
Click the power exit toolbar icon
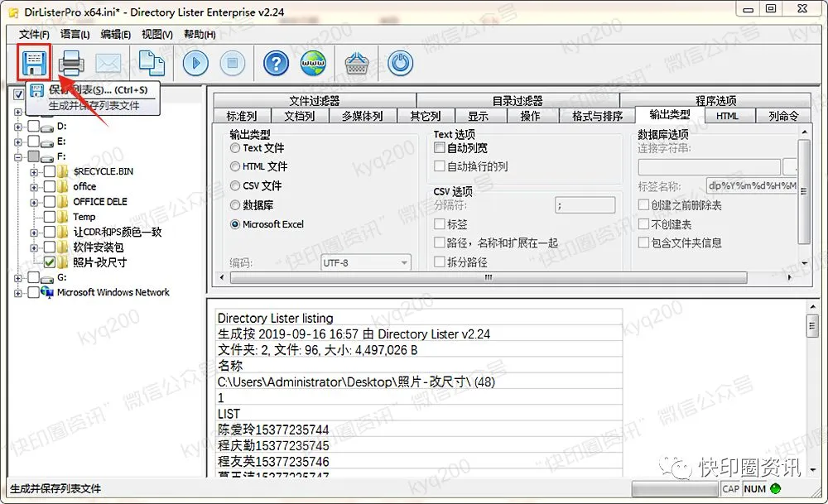(400, 64)
